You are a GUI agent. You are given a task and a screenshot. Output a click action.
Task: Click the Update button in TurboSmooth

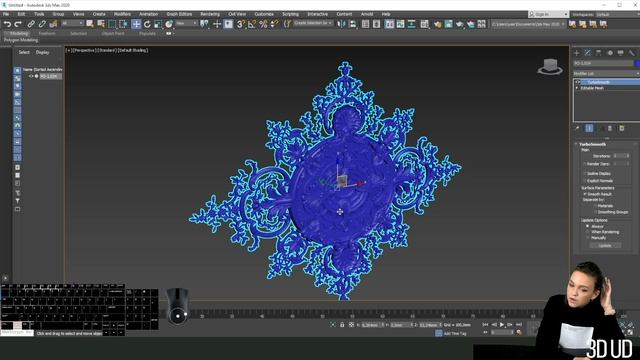[x=605, y=246]
